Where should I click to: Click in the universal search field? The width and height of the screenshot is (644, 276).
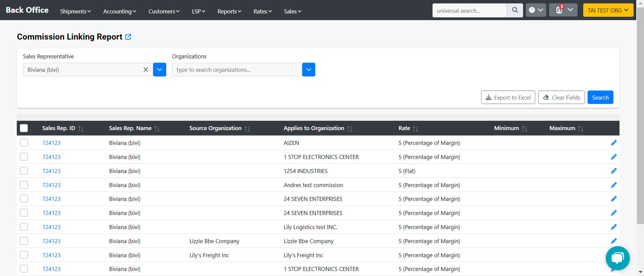(x=469, y=10)
